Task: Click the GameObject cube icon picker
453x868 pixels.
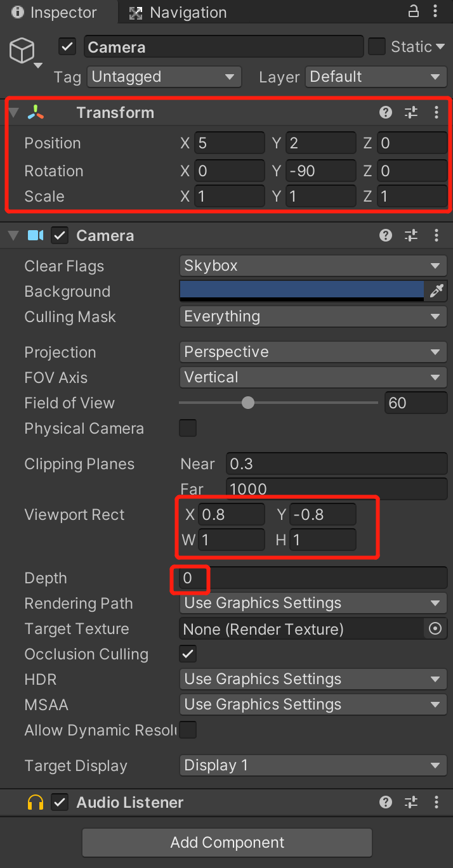Action: (25, 52)
